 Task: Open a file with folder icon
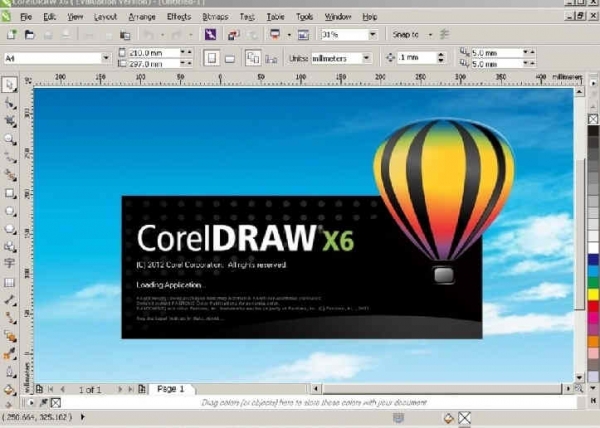point(29,35)
